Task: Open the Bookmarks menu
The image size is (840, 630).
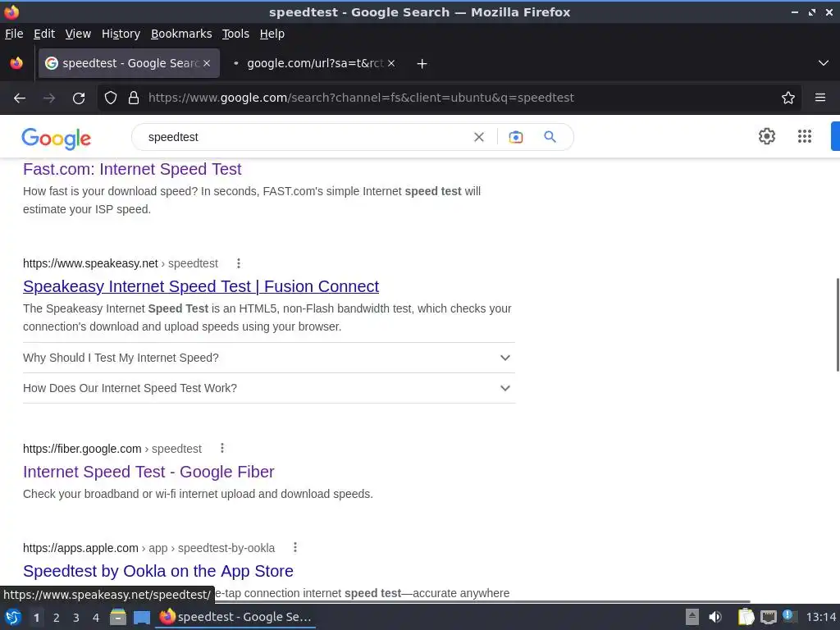Action: click(x=181, y=34)
